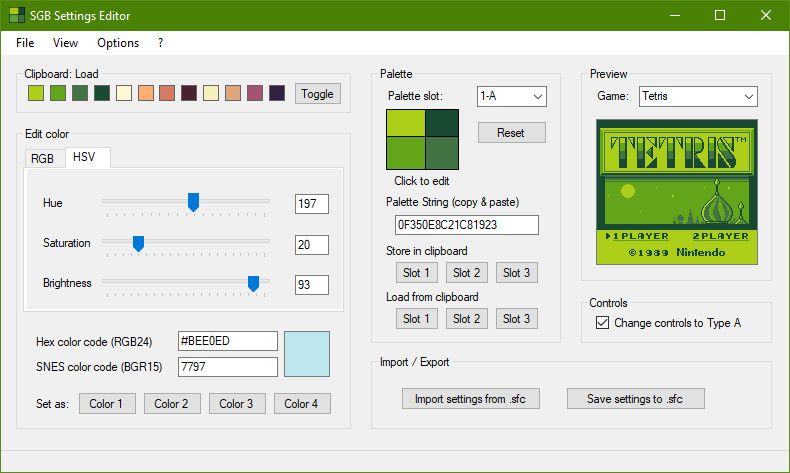Click the Saturation slider thumb
The width and height of the screenshot is (790, 473).
139,243
